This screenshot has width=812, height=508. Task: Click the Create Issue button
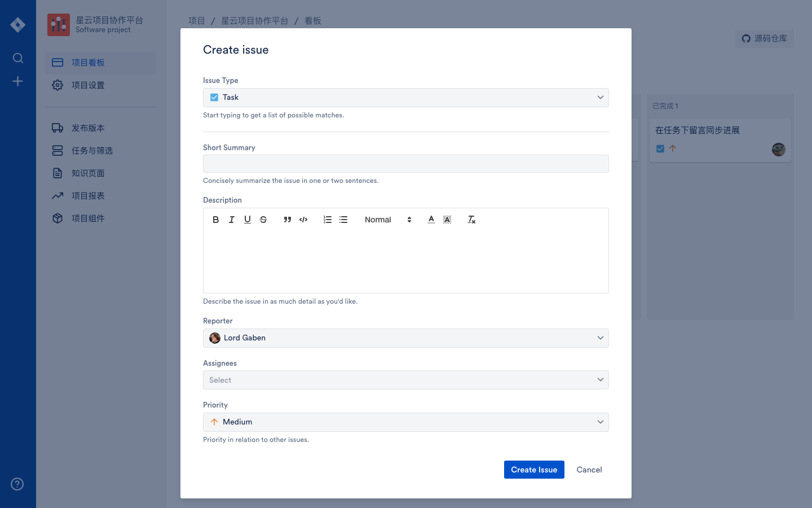pos(534,470)
